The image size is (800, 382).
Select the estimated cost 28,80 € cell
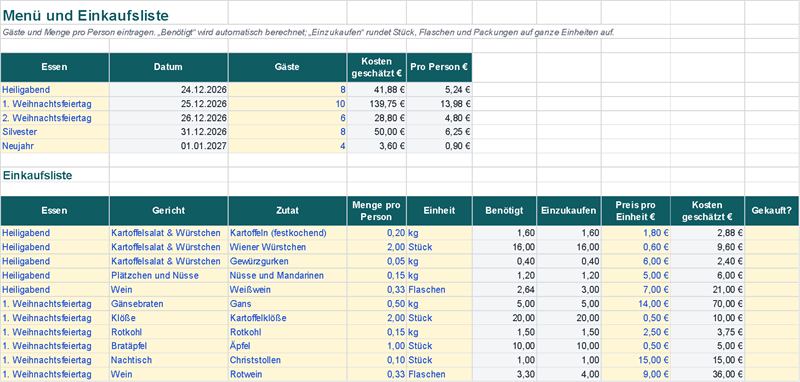tap(377, 118)
